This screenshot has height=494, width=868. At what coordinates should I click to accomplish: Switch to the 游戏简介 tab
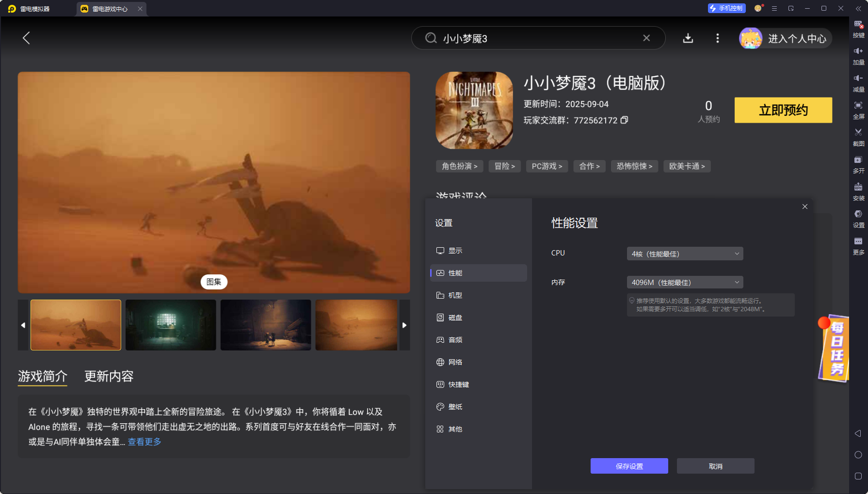(43, 376)
